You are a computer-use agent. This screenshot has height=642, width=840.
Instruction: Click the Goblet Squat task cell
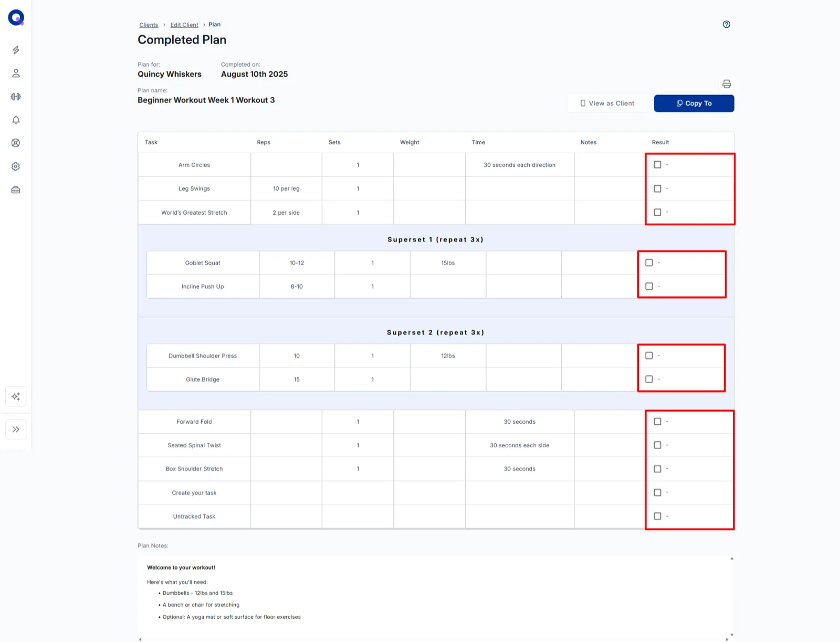[203, 263]
